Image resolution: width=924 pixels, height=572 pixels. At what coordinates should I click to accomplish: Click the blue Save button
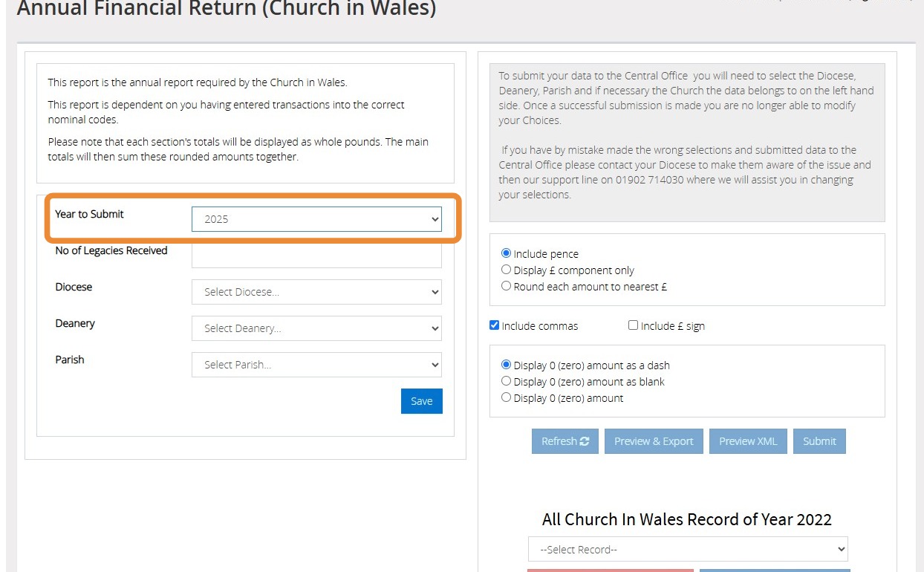422,401
